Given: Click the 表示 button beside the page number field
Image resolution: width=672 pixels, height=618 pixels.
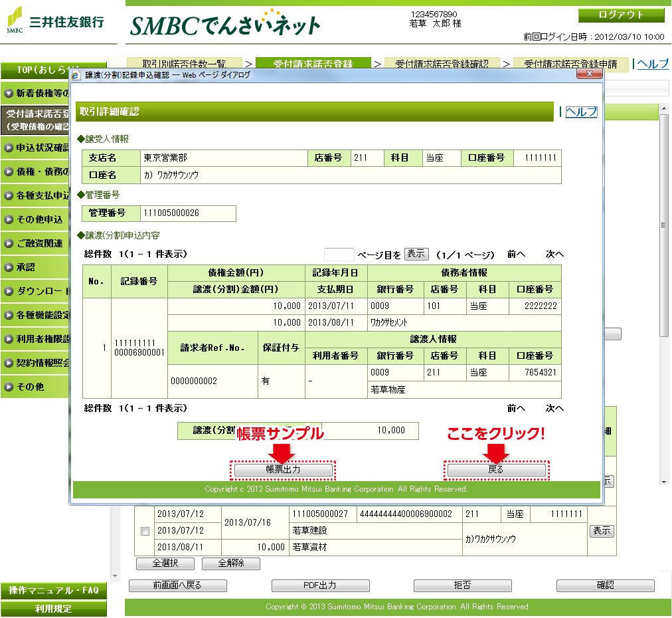Looking at the screenshot, I should [416, 254].
